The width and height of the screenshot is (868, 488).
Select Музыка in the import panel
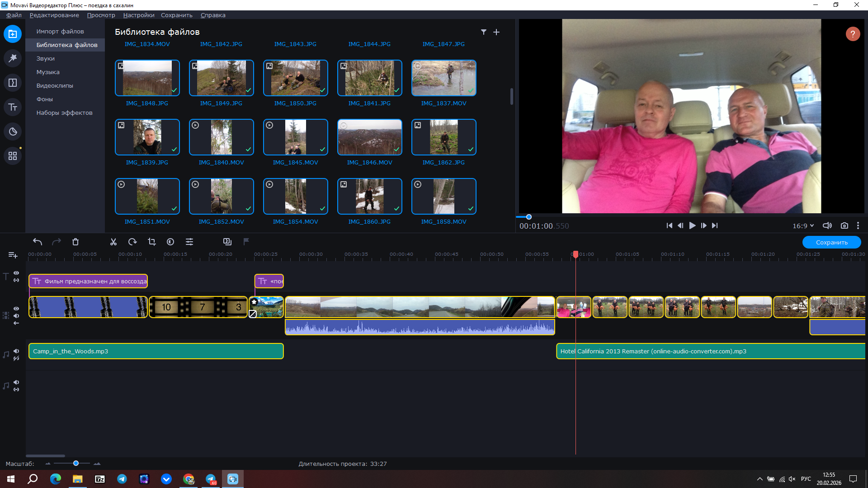48,72
